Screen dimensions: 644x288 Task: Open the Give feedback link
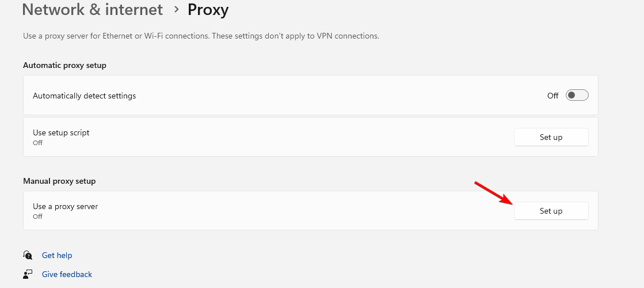67,274
